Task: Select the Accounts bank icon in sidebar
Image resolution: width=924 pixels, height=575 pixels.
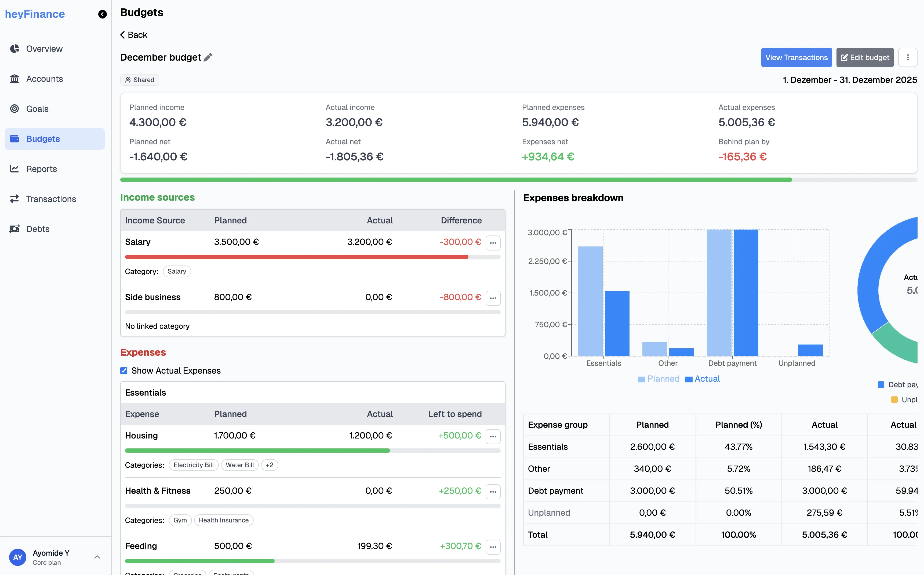Action: click(15, 79)
